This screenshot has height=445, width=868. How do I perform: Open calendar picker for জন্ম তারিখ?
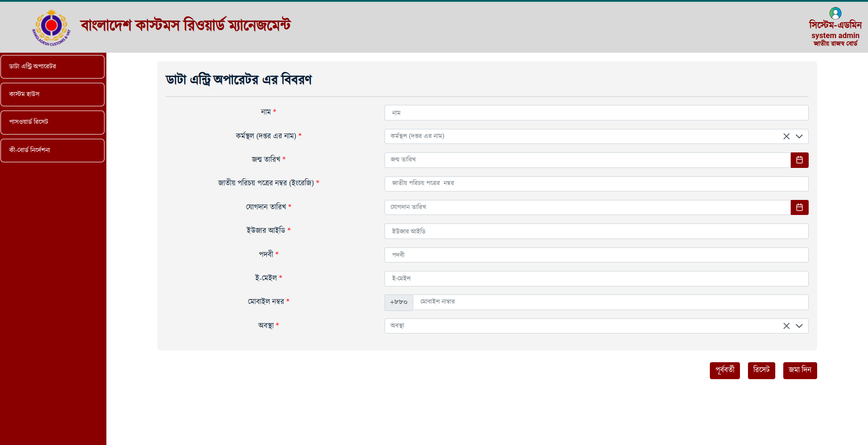[799, 160]
